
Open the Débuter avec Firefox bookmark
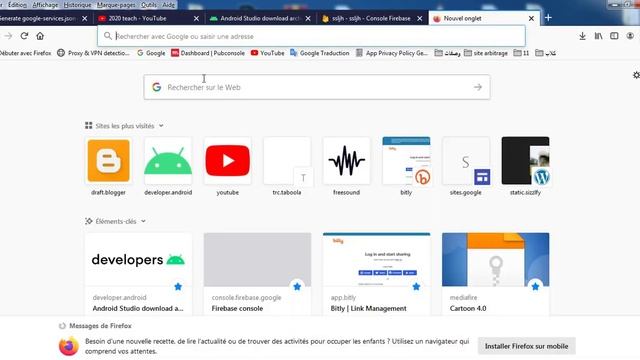pyautogui.click(x=25, y=53)
